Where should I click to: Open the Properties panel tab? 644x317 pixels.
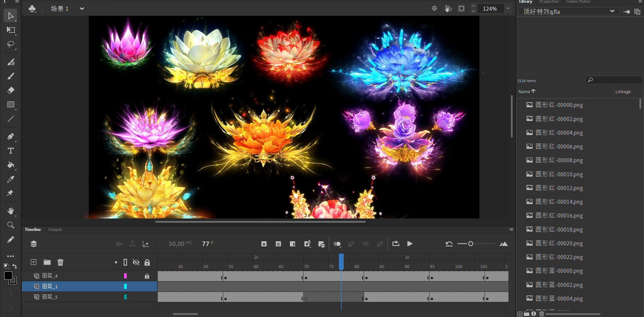[x=549, y=2]
